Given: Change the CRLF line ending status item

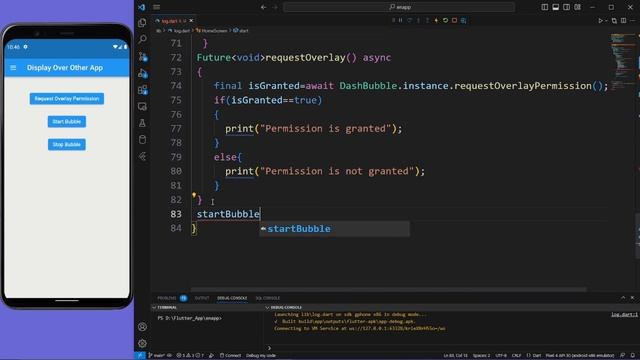Looking at the screenshot, I should pyautogui.click(x=516, y=356).
